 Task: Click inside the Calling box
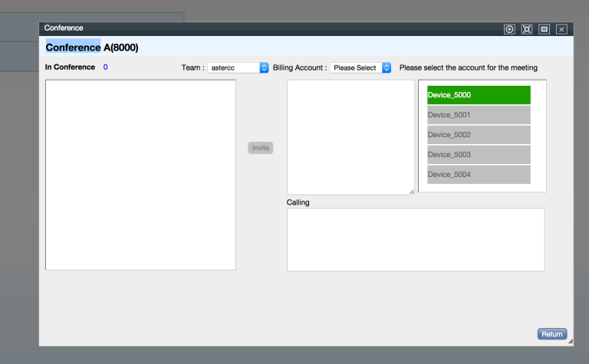point(415,239)
